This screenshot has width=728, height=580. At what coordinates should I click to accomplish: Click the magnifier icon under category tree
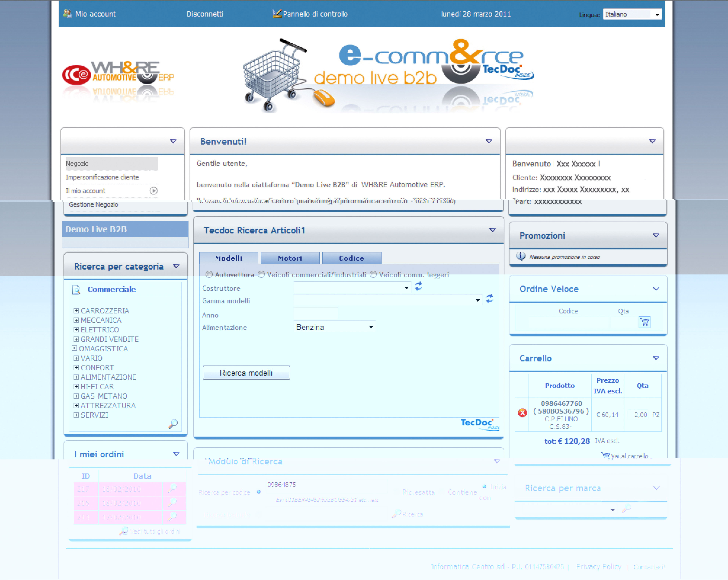click(x=173, y=424)
